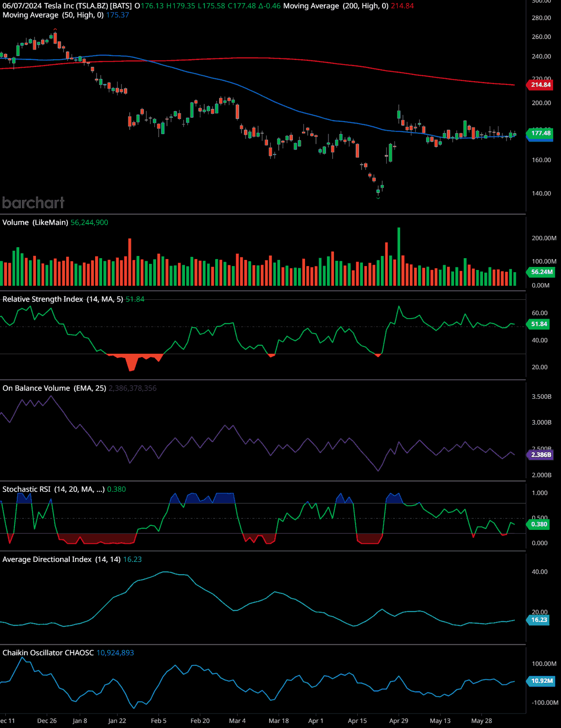Click the Apr 29 date on time axis
The image size is (561, 728).
(x=399, y=721)
